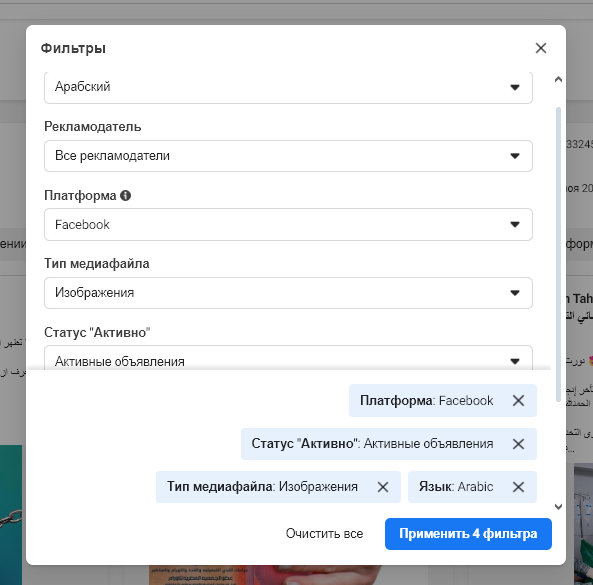Click the scroll down arrow in filters
This screenshot has width=593, height=585.
(x=558, y=507)
